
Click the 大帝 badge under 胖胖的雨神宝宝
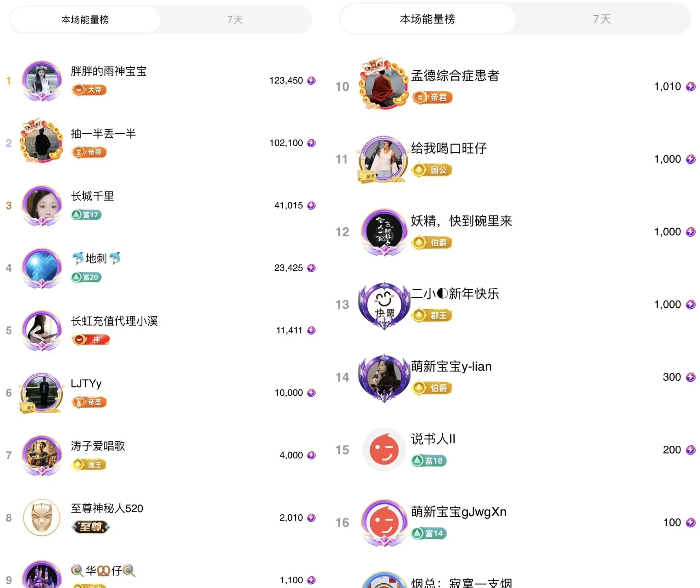89,90
